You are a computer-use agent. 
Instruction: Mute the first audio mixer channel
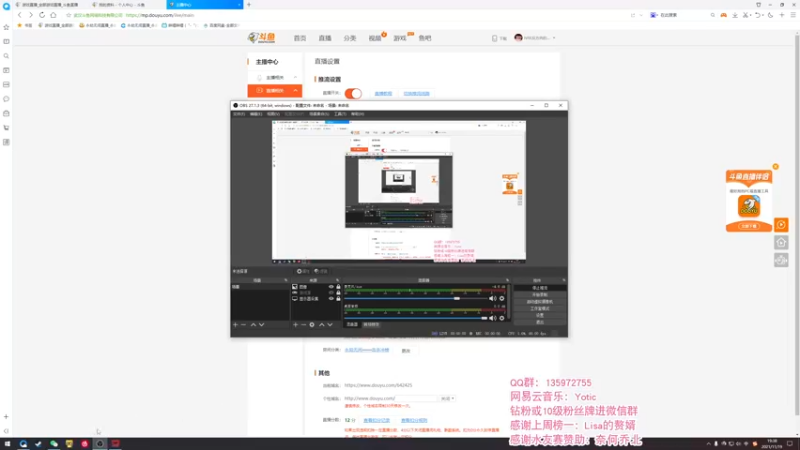pyautogui.click(x=492, y=298)
